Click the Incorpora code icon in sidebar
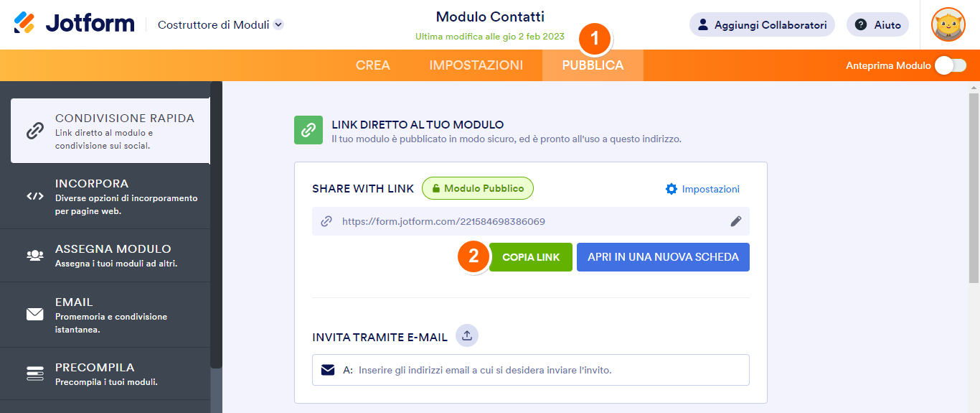 35,196
